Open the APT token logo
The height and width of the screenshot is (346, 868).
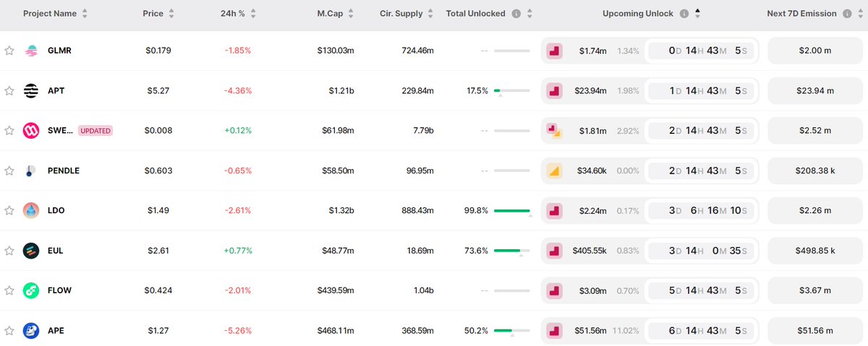pos(31,90)
